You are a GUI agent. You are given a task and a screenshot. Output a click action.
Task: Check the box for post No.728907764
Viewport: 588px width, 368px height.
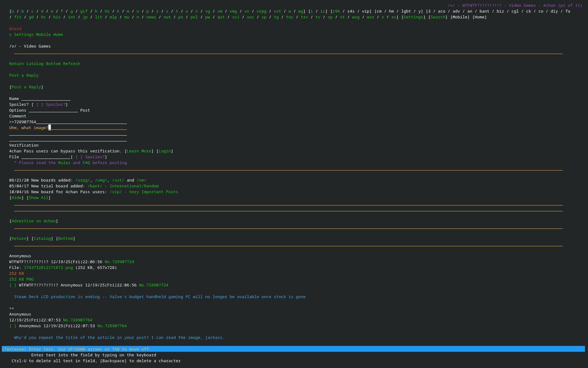(x=13, y=326)
